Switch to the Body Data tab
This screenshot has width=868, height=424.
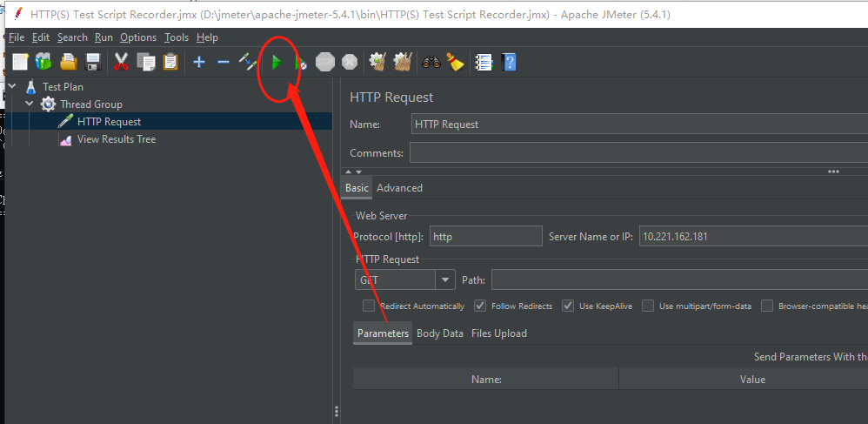point(439,333)
